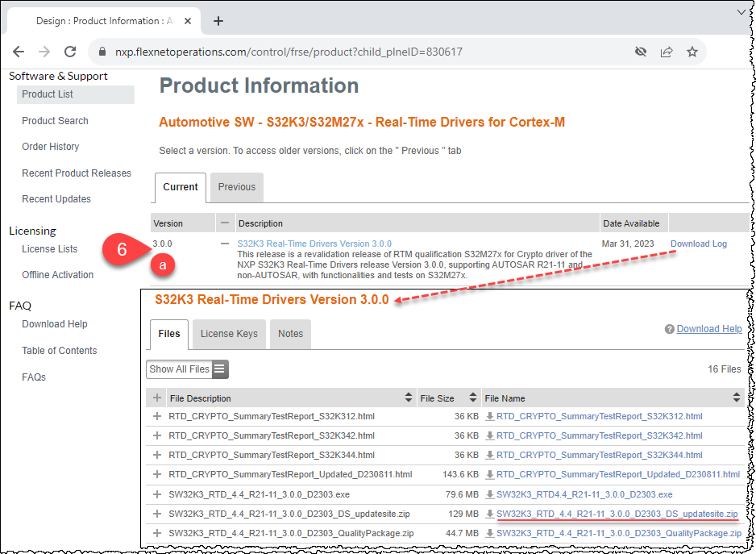Go back with the browser back arrow
Viewport: 756px width, 554px height.
[19, 52]
